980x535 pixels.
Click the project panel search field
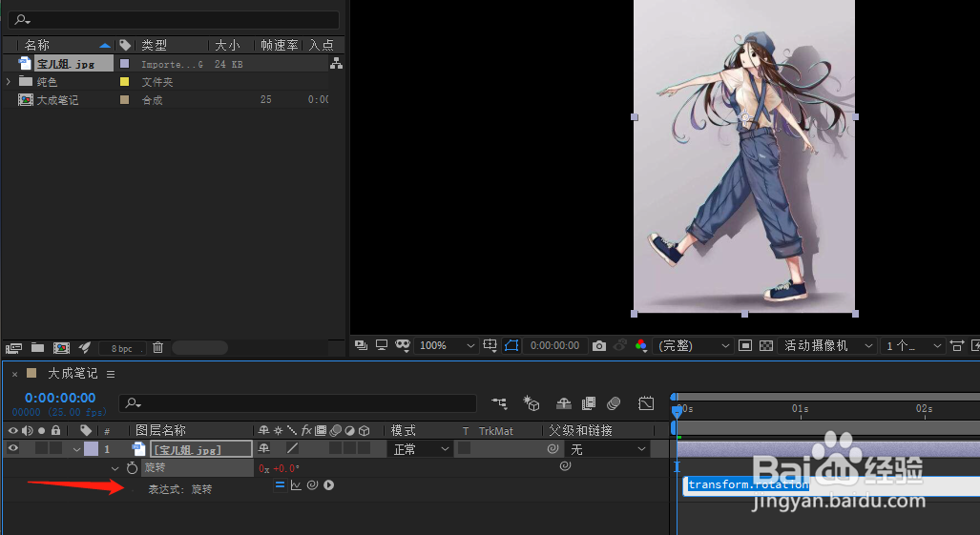click(174, 19)
